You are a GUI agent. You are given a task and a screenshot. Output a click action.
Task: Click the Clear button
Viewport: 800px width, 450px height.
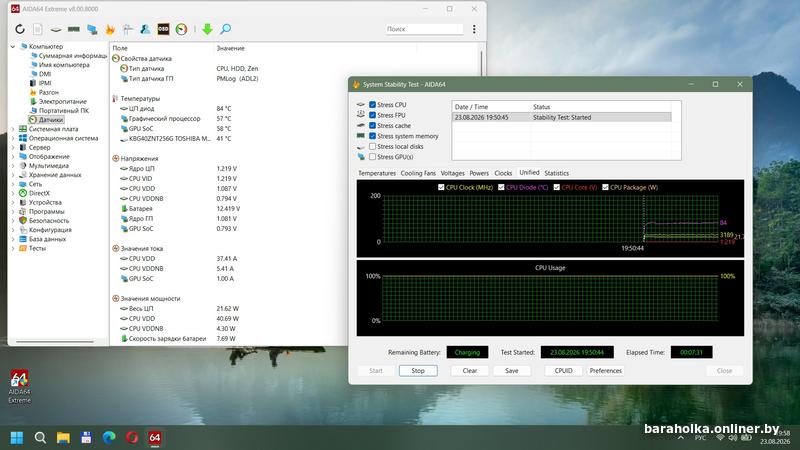click(470, 371)
